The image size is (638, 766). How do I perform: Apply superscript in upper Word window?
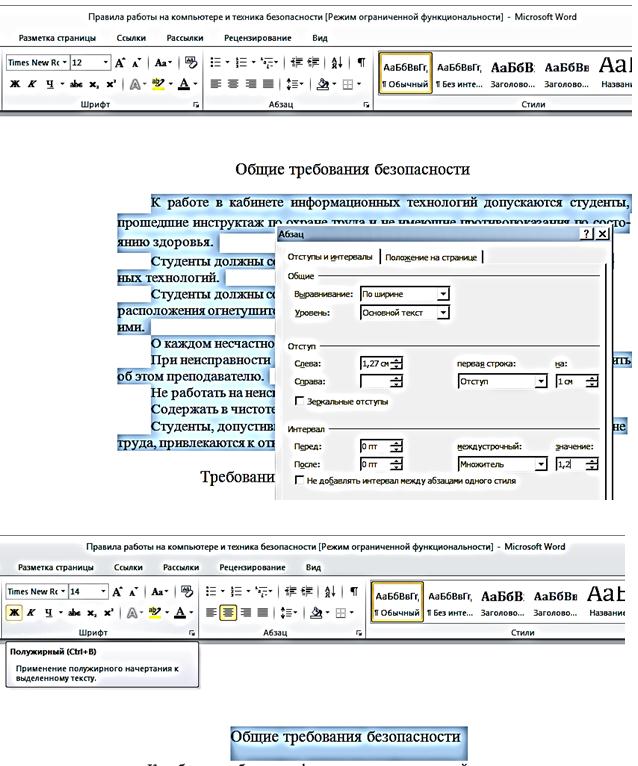tap(111, 84)
